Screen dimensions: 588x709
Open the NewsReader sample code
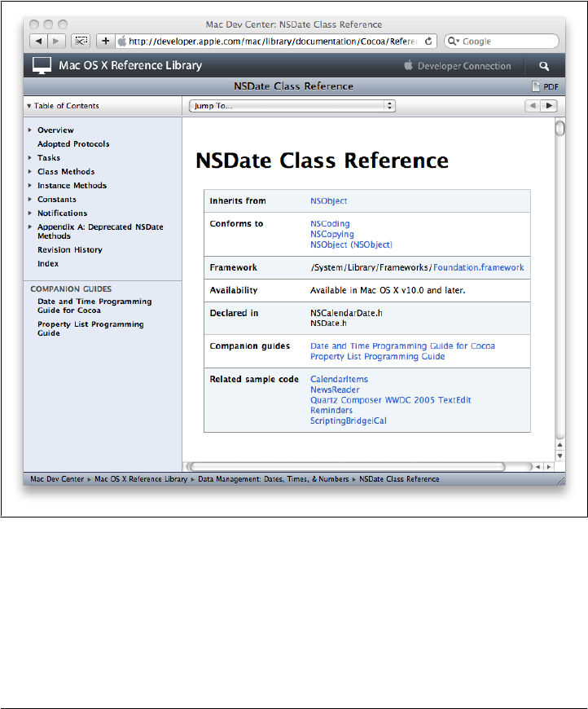pyautogui.click(x=335, y=390)
